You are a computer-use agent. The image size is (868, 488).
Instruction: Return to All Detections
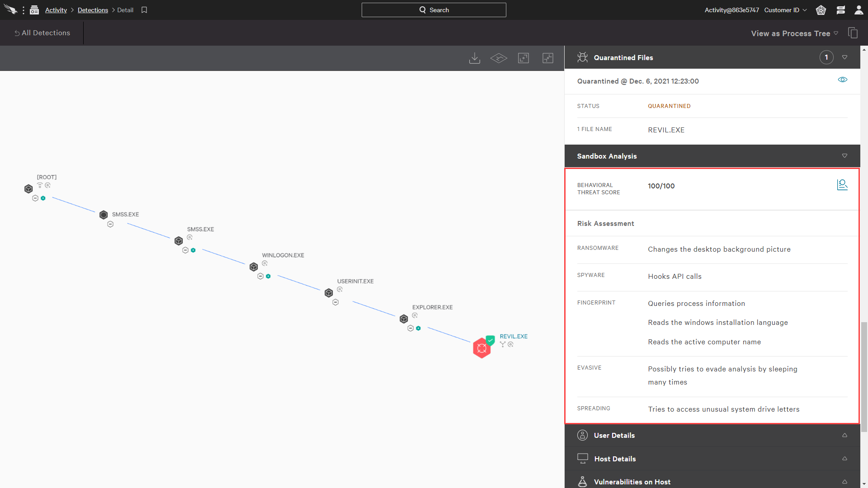tap(42, 33)
